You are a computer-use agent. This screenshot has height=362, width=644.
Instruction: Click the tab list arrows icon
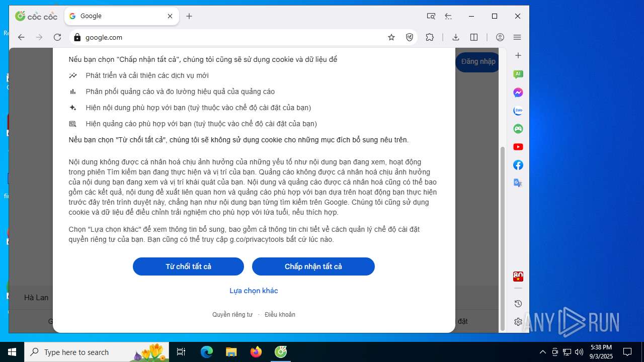(448, 16)
